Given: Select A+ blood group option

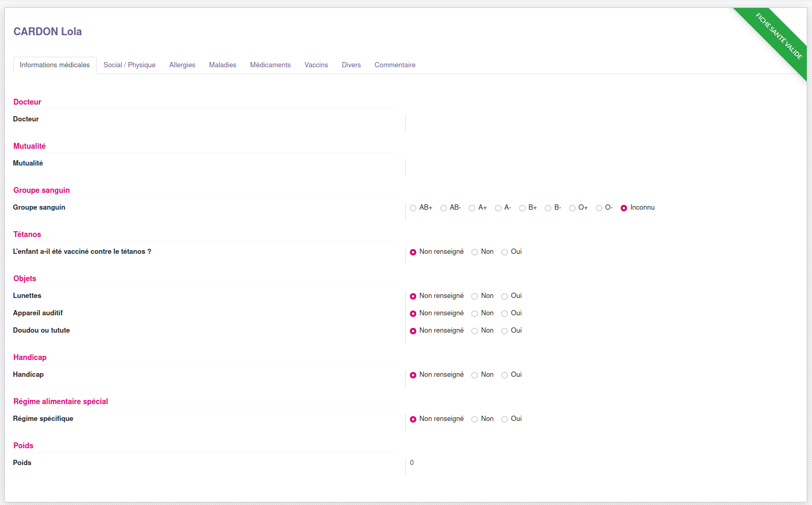Looking at the screenshot, I should (472, 208).
